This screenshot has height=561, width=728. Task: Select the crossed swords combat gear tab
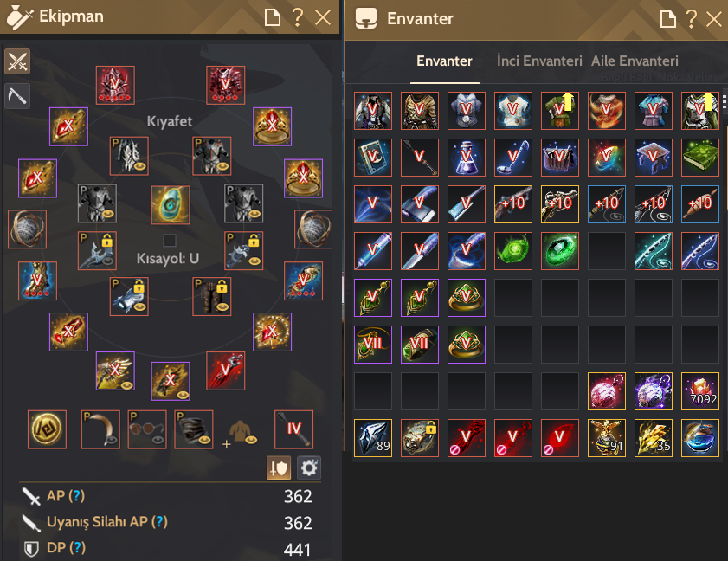[x=17, y=61]
